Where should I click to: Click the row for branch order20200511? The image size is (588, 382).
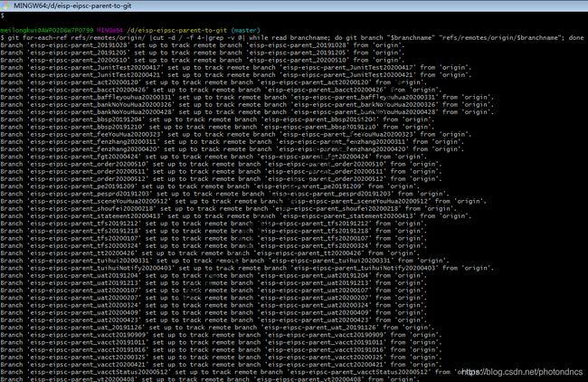221,171
